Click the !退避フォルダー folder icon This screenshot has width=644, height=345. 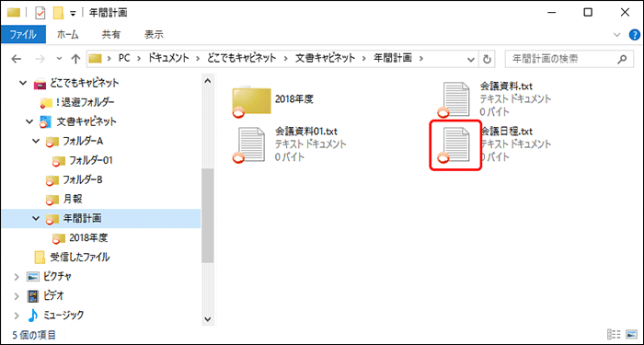click(x=46, y=103)
